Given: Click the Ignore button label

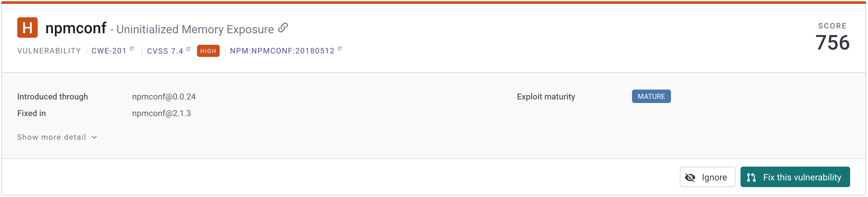Looking at the screenshot, I should [x=714, y=177].
